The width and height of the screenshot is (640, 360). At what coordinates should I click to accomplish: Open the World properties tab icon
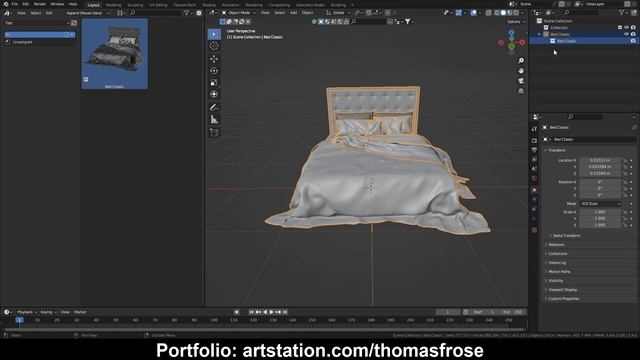[x=534, y=178]
